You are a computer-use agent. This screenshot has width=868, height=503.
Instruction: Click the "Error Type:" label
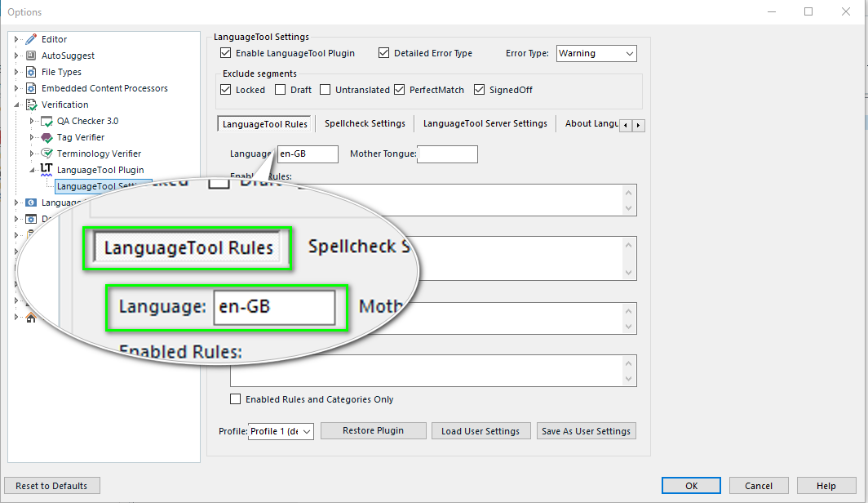527,53
